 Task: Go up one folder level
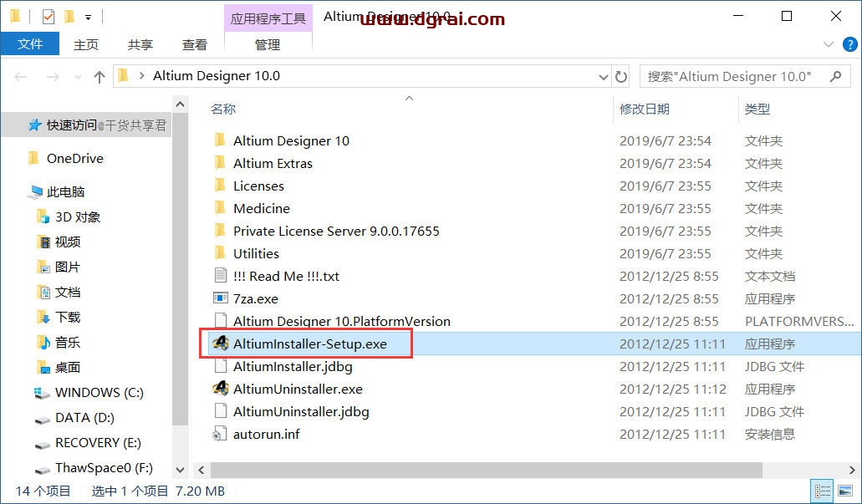(99, 76)
